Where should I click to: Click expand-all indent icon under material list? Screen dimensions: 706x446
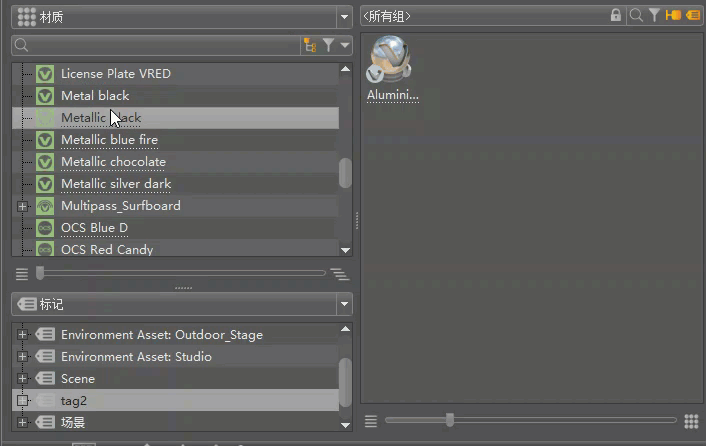coord(339,274)
